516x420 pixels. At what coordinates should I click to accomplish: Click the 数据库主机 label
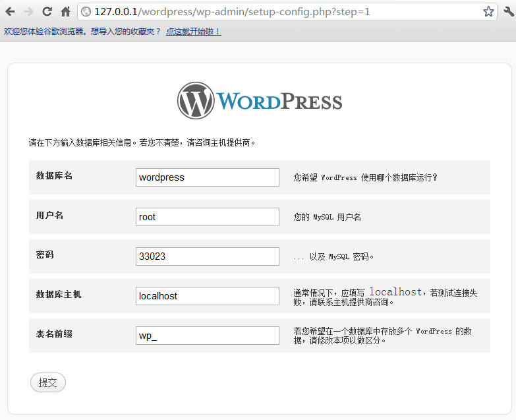pyautogui.click(x=59, y=294)
